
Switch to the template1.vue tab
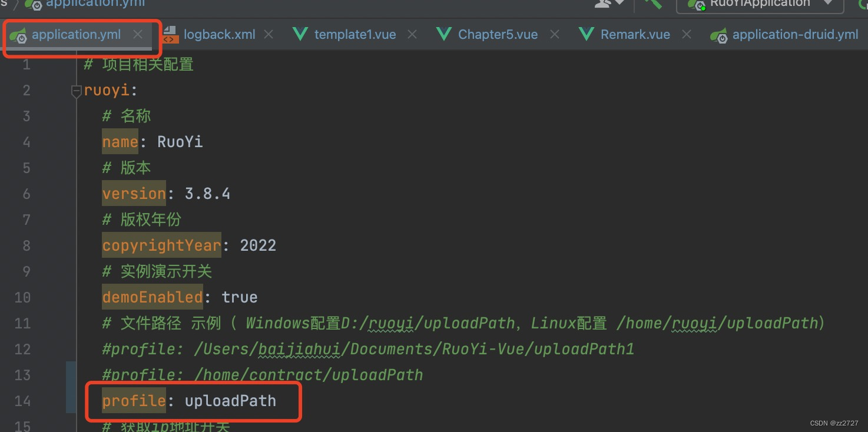[x=355, y=35]
